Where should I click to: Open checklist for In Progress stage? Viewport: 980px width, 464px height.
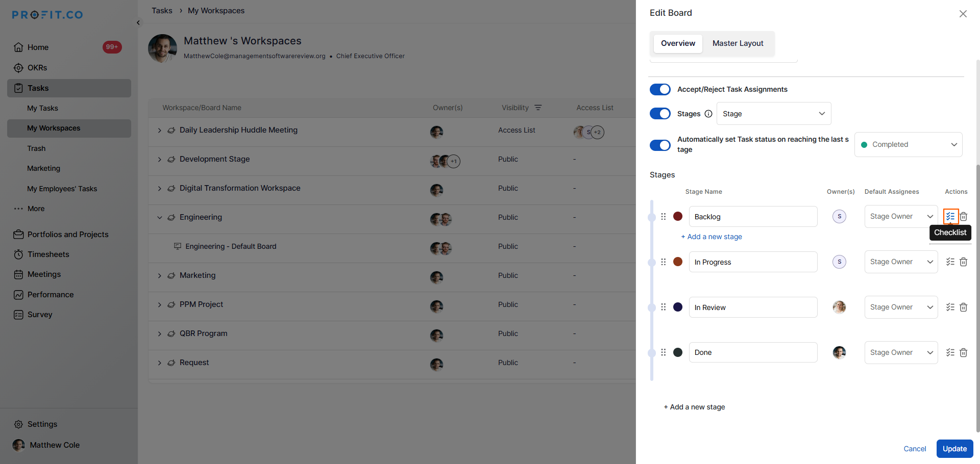pyautogui.click(x=950, y=262)
